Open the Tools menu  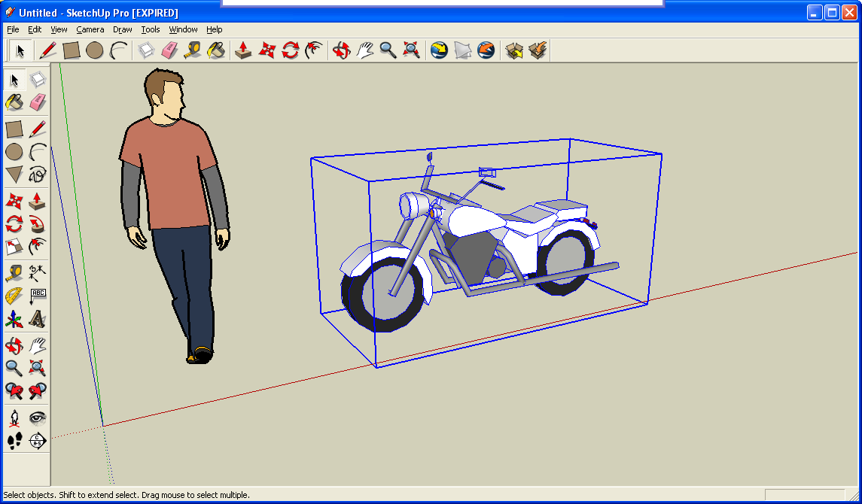150,29
